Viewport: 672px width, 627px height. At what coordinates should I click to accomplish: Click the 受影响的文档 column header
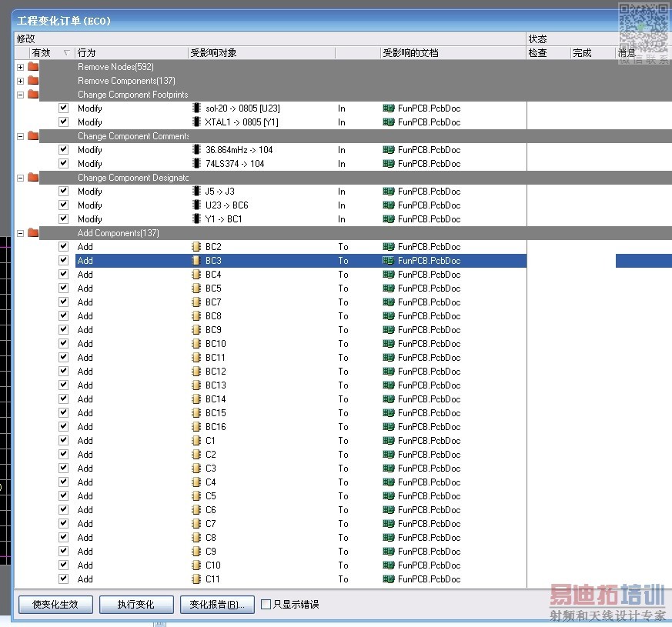[x=453, y=52]
